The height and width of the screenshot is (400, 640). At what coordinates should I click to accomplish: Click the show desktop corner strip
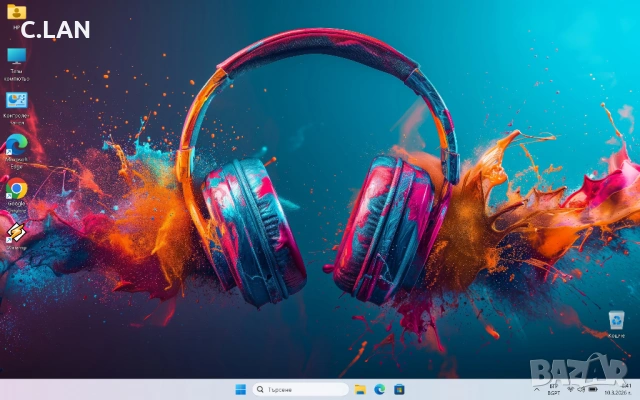(x=638, y=389)
